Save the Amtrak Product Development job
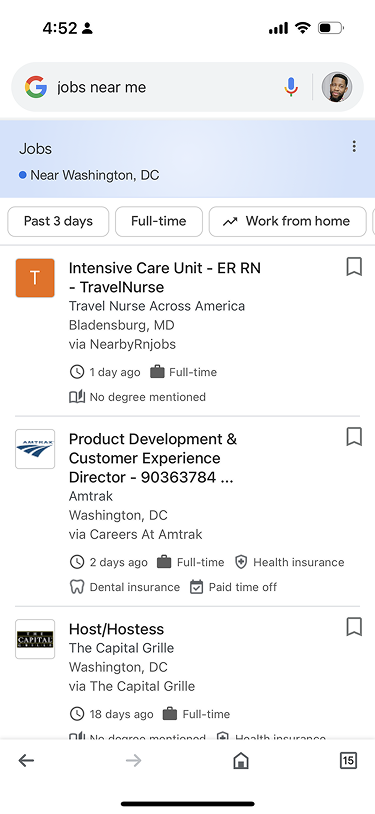 pyautogui.click(x=354, y=437)
